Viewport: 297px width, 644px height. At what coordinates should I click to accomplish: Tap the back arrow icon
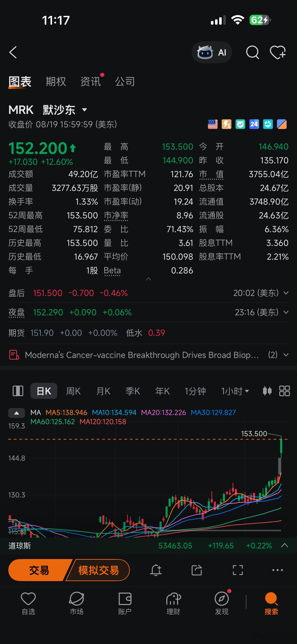pos(13,52)
